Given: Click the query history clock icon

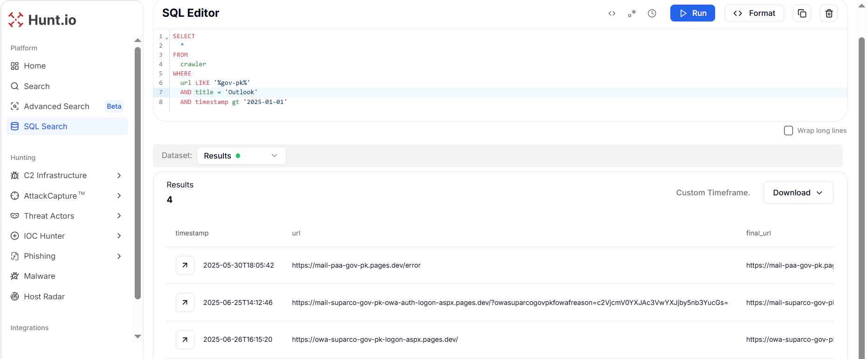Looking at the screenshot, I should 652,14.
